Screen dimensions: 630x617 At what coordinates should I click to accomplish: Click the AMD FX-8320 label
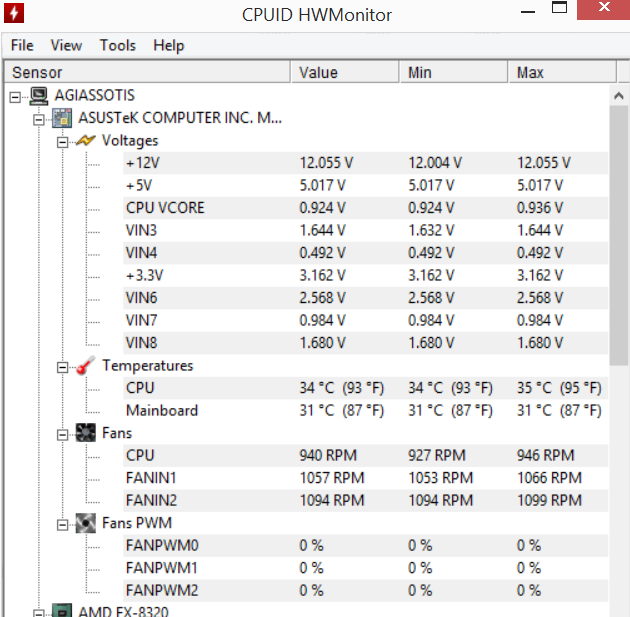pos(123,611)
